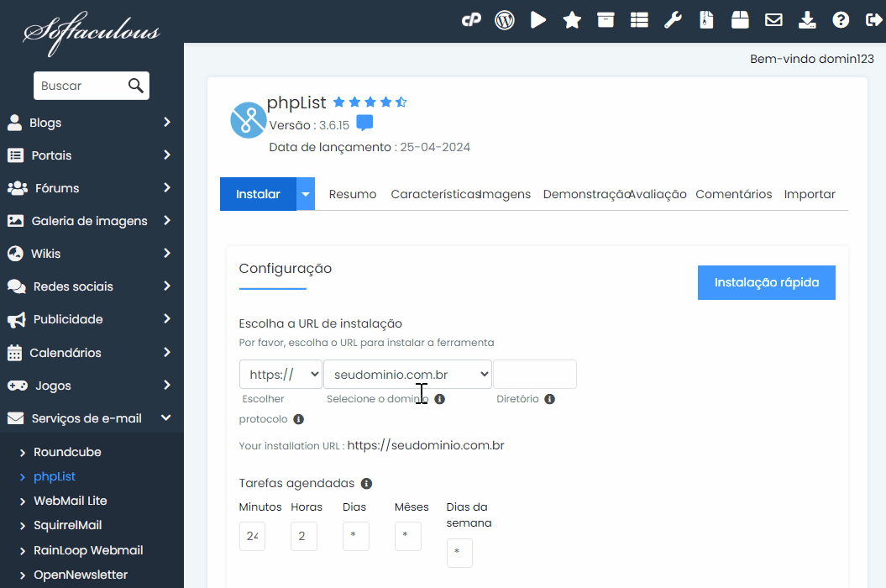Open OpenNewsletter in the sidebar

click(x=81, y=575)
